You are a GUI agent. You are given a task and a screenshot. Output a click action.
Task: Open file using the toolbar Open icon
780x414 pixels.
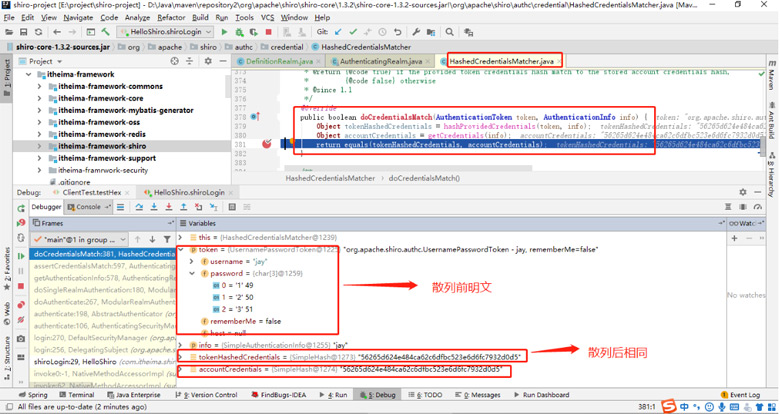coord(8,32)
